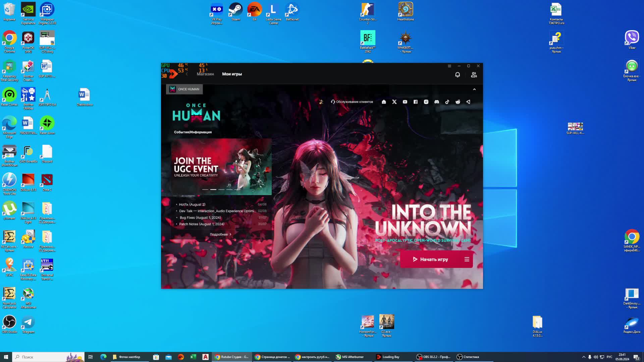This screenshot has height=362, width=644.
Task: Collapse the game tab bar chevron
Action: 474,89
